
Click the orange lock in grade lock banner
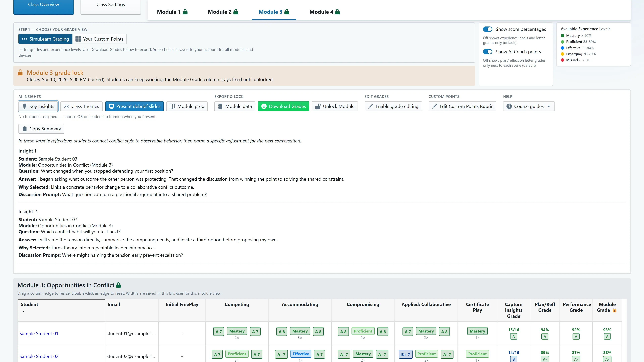pyautogui.click(x=20, y=72)
